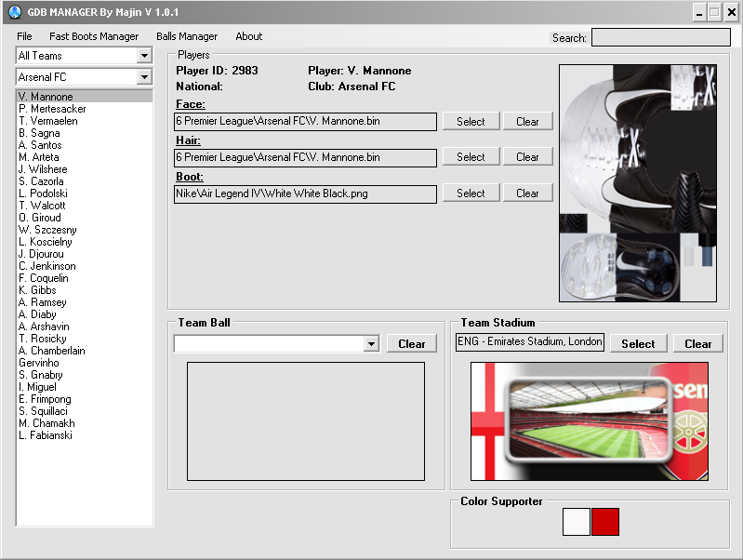This screenshot has width=743, height=560.
Task: Click Select button for Team Stadium
Action: [x=638, y=344]
